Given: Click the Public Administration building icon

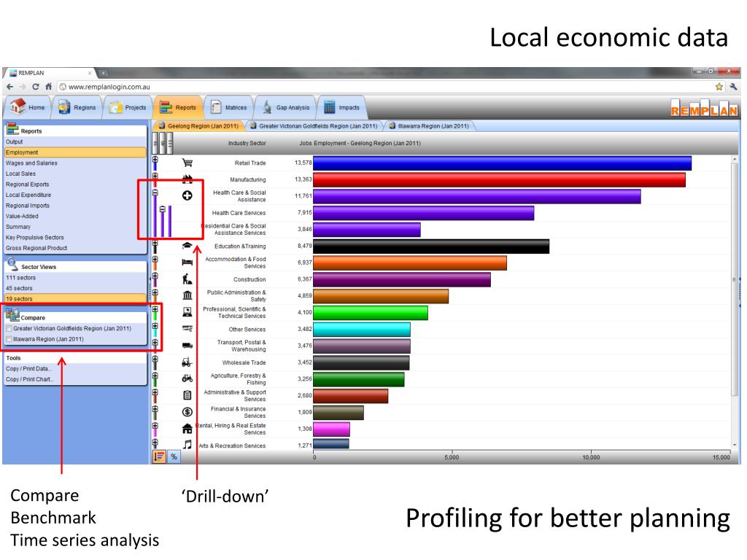Looking at the screenshot, I should point(187,295).
